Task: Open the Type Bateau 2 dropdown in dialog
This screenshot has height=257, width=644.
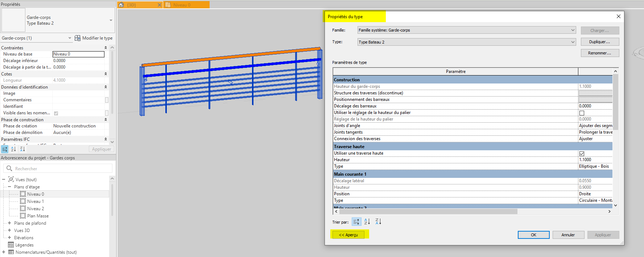Action: point(573,42)
